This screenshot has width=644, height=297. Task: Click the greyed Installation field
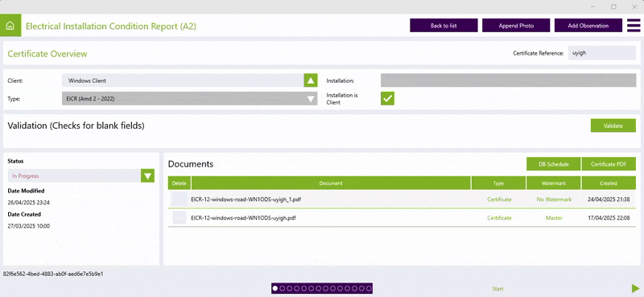click(508, 80)
